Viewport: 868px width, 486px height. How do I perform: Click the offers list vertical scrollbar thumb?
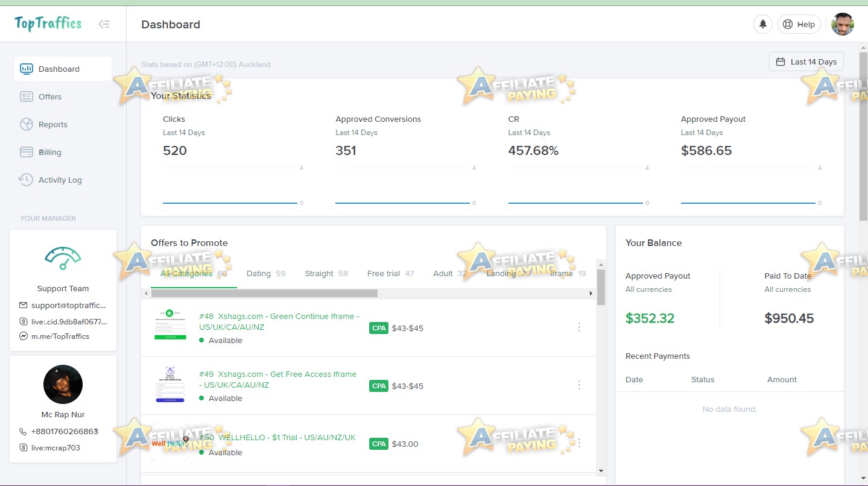pyautogui.click(x=601, y=287)
